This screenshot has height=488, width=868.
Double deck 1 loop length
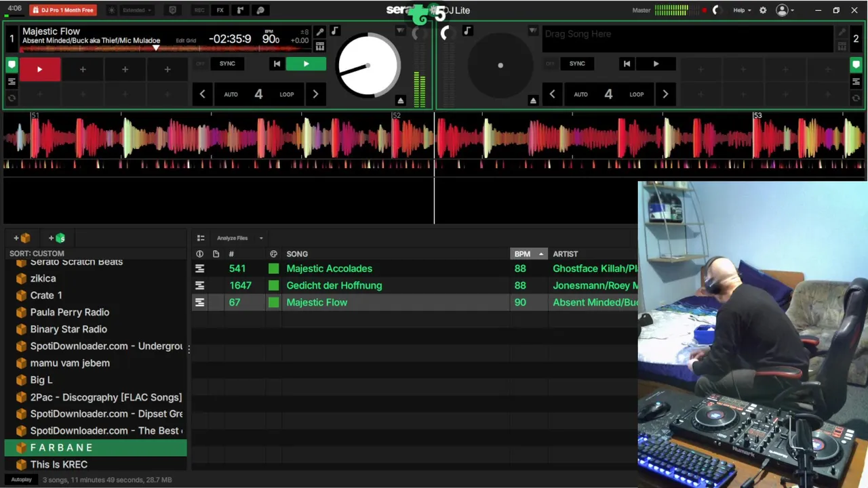315,94
